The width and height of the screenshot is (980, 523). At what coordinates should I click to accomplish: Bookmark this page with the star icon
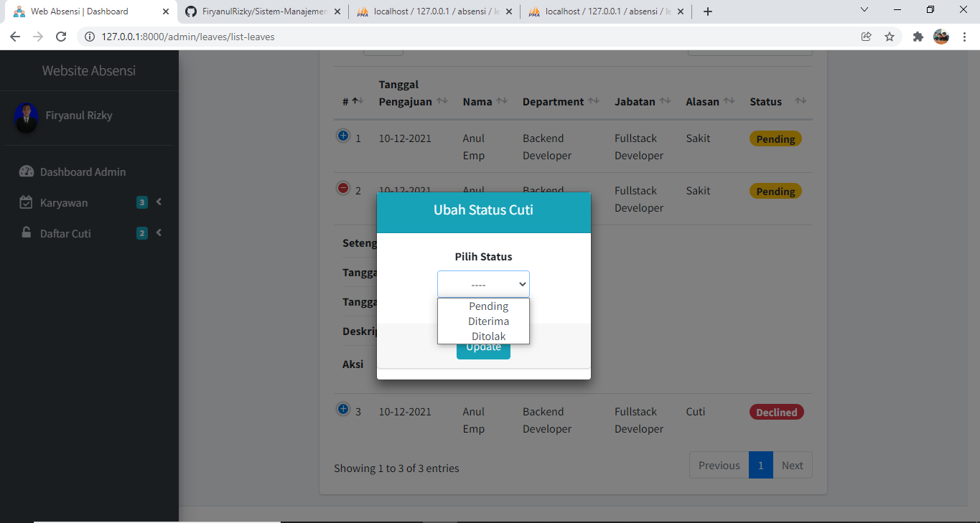tap(890, 37)
